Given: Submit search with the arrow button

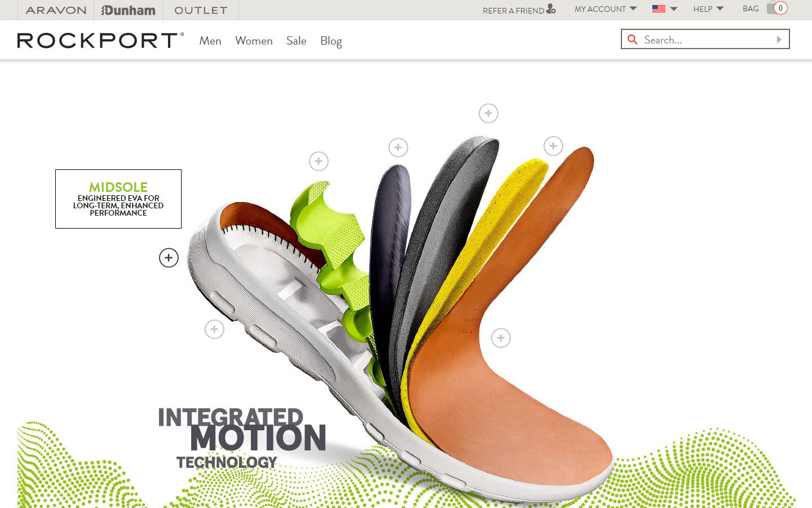Looking at the screenshot, I should (x=779, y=40).
